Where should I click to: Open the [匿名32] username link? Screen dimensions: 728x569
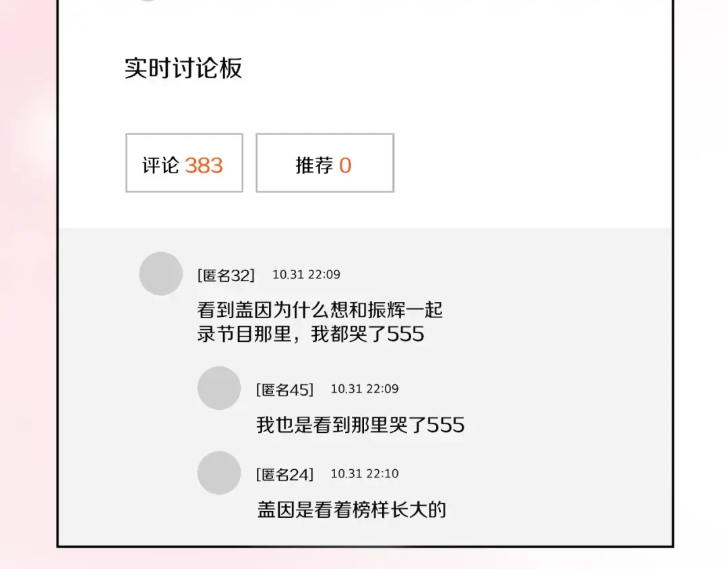[226, 275]
